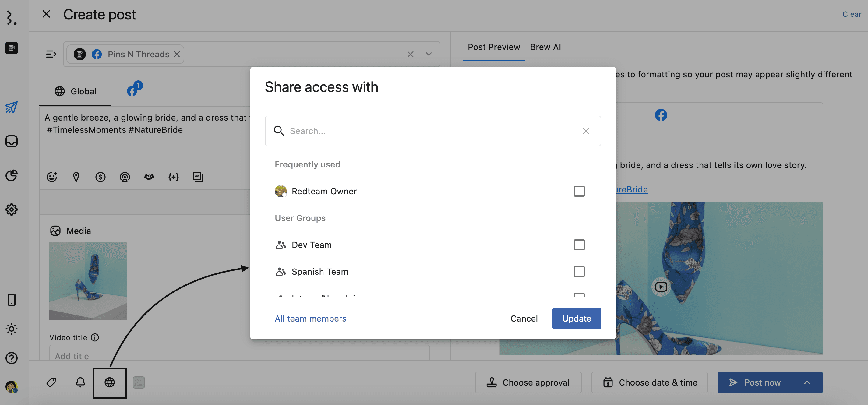Image resolution: width=868 pixels, height=405 pixels.
Task: Check the Redteam Owner checkbox
Action: 579,191
